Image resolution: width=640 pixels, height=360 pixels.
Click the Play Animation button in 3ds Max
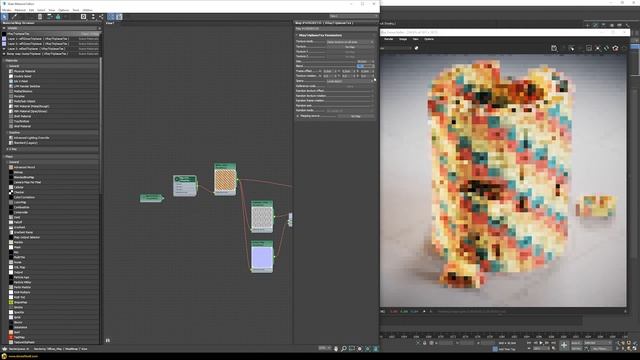pyautogui.click(x=541, y=343)
